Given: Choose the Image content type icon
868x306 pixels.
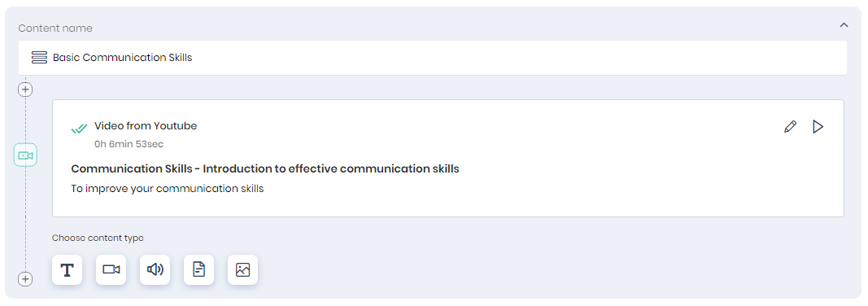Looking at the screenshot, I should click(243, 270).
